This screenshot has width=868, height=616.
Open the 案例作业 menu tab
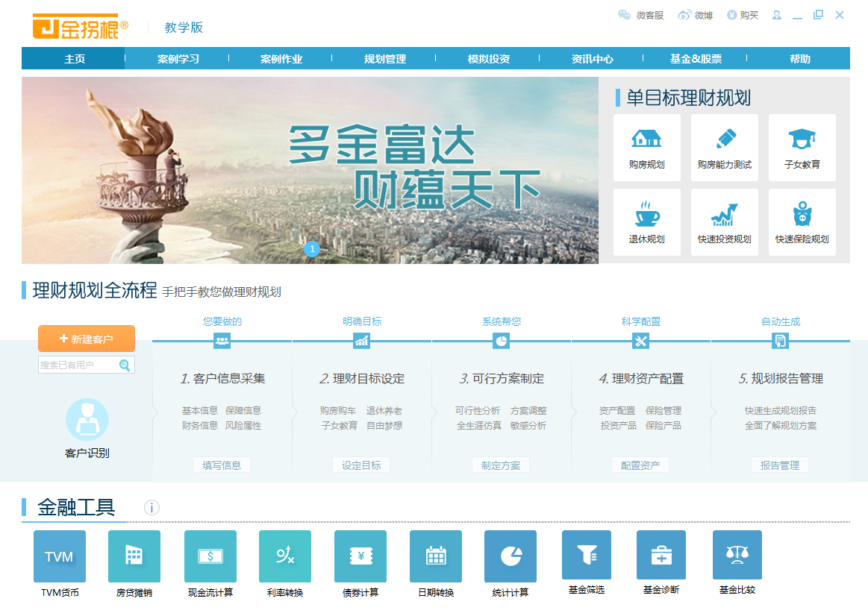point(281,59)
